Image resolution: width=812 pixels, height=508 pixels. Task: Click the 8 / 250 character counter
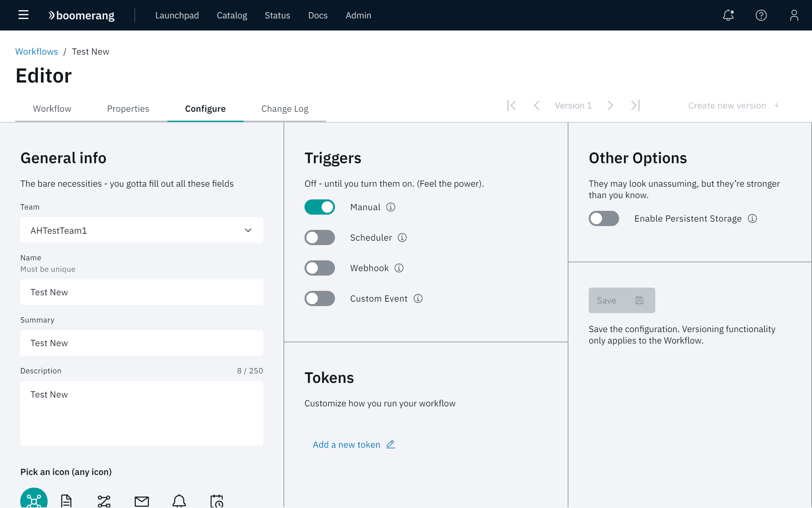250,371
